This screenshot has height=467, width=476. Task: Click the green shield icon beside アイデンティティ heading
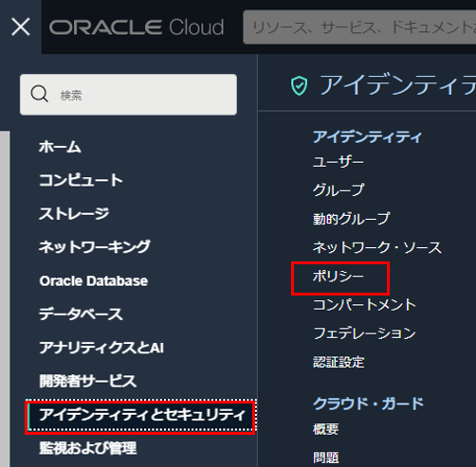299,85
